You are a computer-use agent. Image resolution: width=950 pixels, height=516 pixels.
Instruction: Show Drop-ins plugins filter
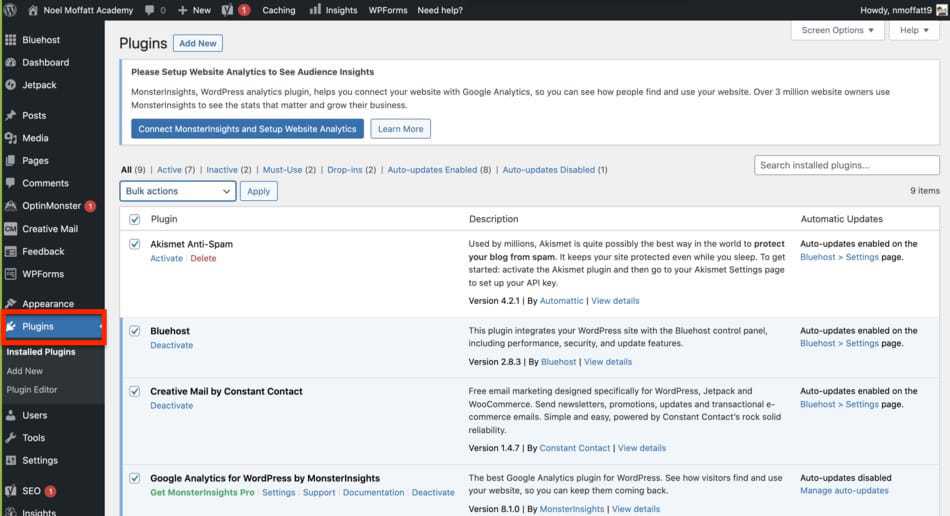(351, 170)
